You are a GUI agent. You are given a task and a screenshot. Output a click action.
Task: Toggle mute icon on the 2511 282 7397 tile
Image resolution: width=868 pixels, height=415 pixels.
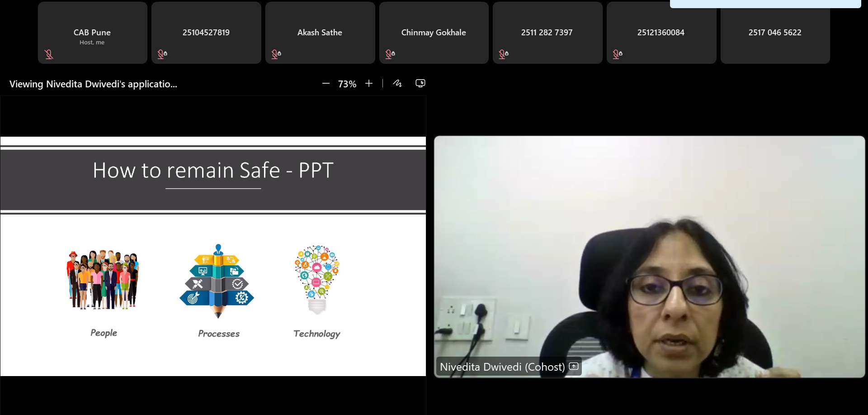503,54
